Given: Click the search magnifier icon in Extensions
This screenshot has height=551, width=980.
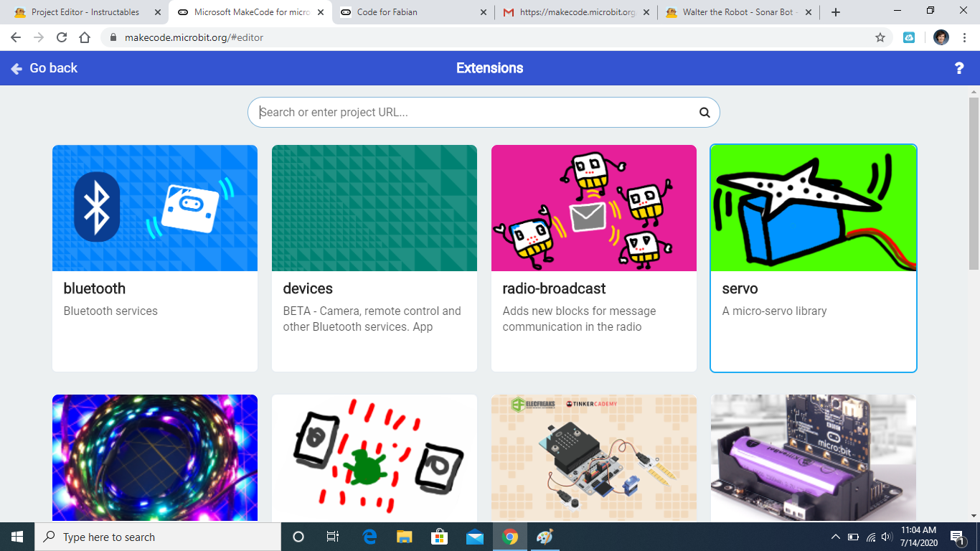Looking at the screenshot, I should [x=705, y=113].
